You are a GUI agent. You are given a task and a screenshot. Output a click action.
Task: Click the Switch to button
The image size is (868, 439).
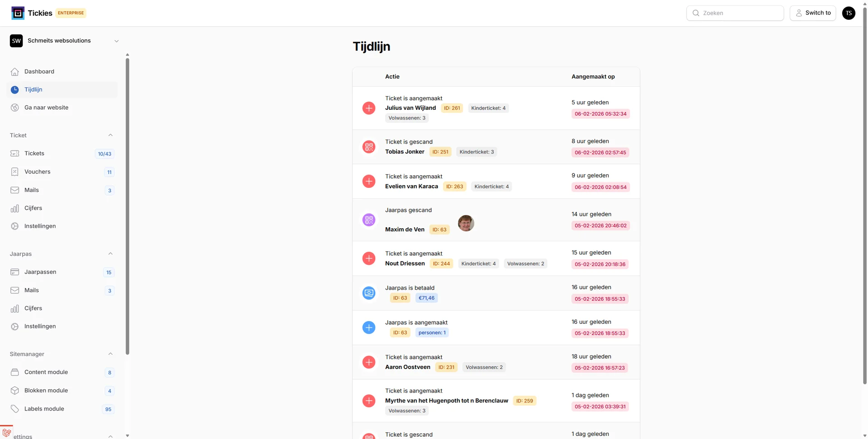812,13
